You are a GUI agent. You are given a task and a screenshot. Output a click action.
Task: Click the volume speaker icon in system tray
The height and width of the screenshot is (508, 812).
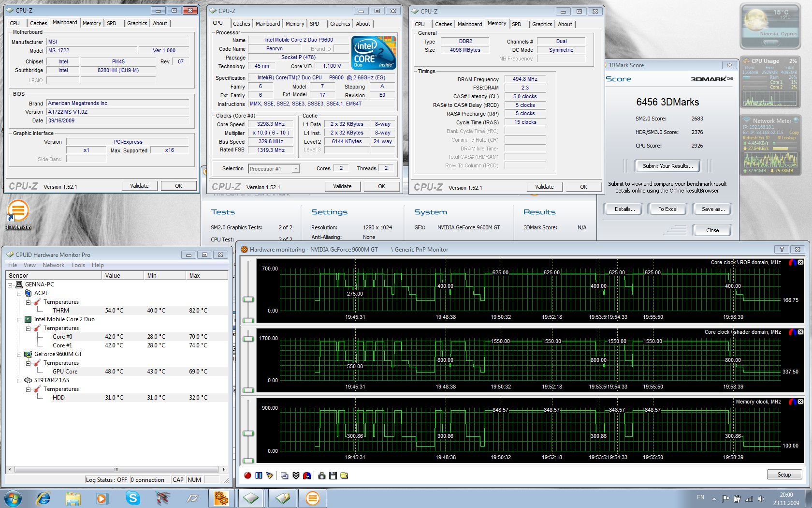(x=761, y=498)
